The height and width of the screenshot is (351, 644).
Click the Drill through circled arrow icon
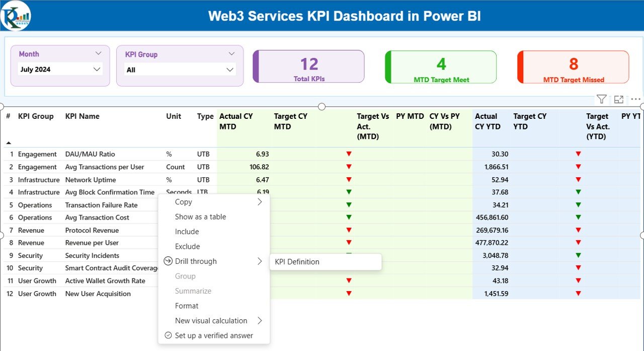pos(168,261)
